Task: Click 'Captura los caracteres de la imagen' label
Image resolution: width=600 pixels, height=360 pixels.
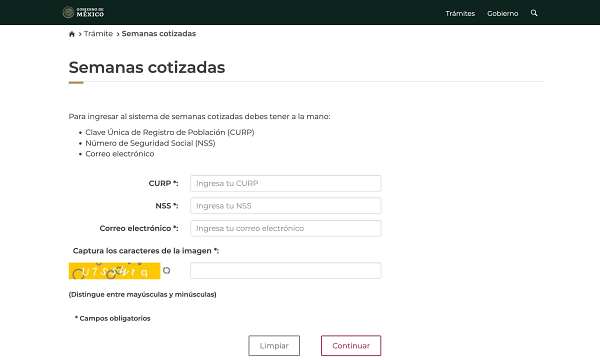Action: click(146, 251)
